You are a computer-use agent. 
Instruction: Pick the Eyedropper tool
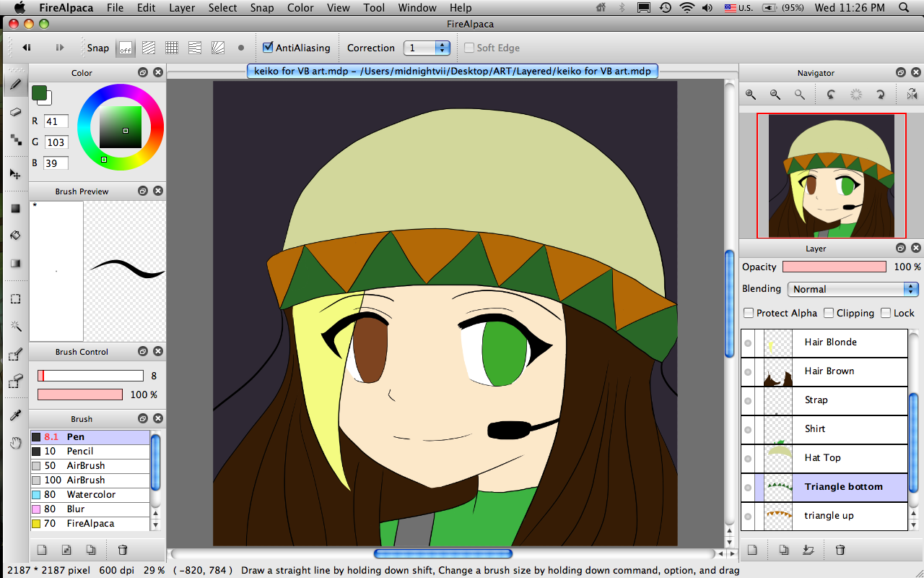(15, 415)
